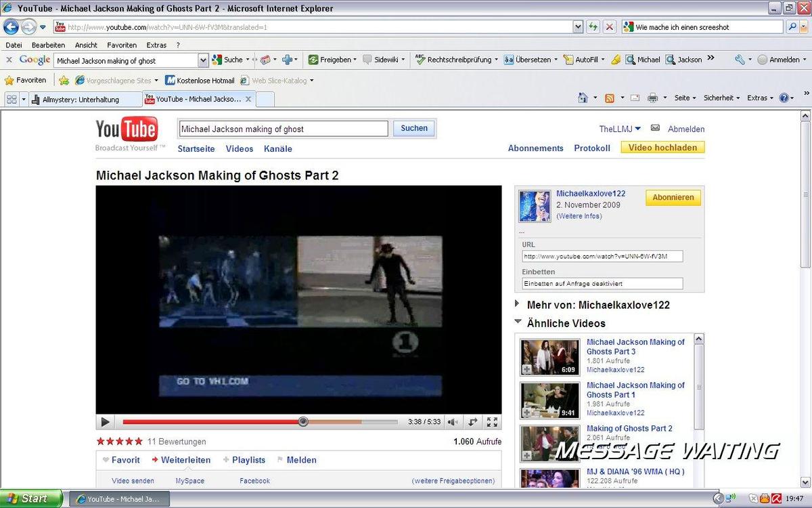The width and height of the screenshot is (812, 508).
Task: Open the Favoriten menu in menu bar
Action: point(122,45)
